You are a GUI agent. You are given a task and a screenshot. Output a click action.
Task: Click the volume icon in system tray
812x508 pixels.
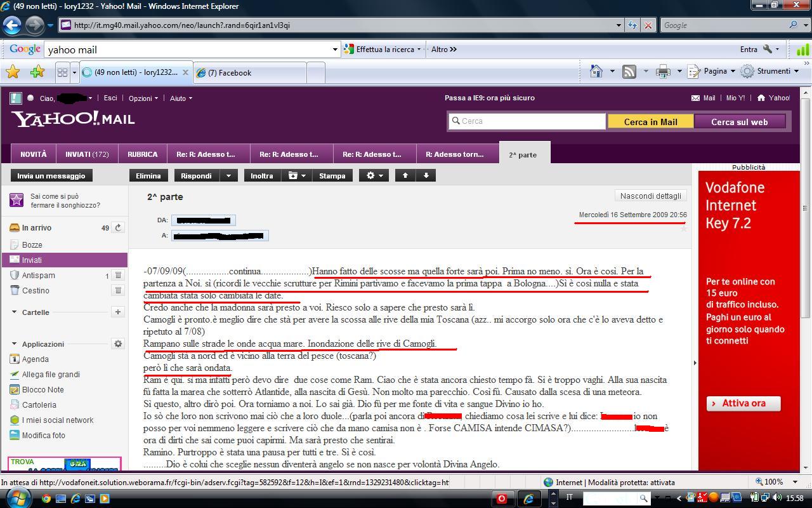tap(777, 498)
